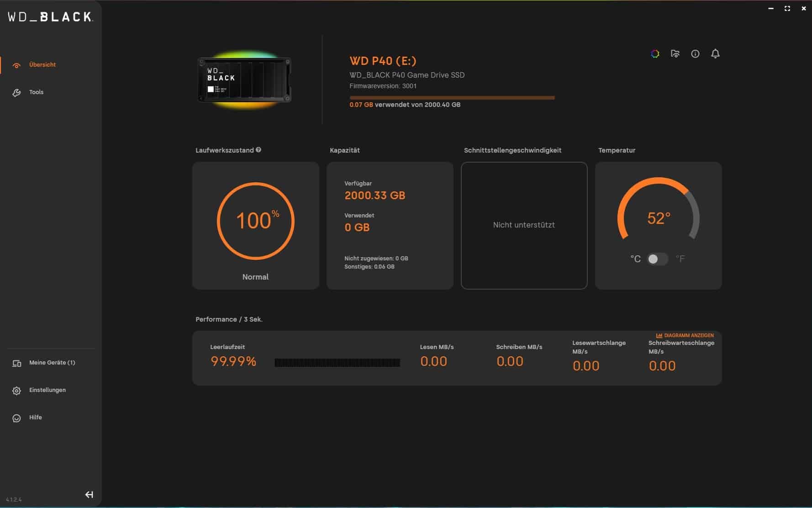Open Meine Geräte (1) device list
This screenshot has width=812, height=508.
pos(52,363)
